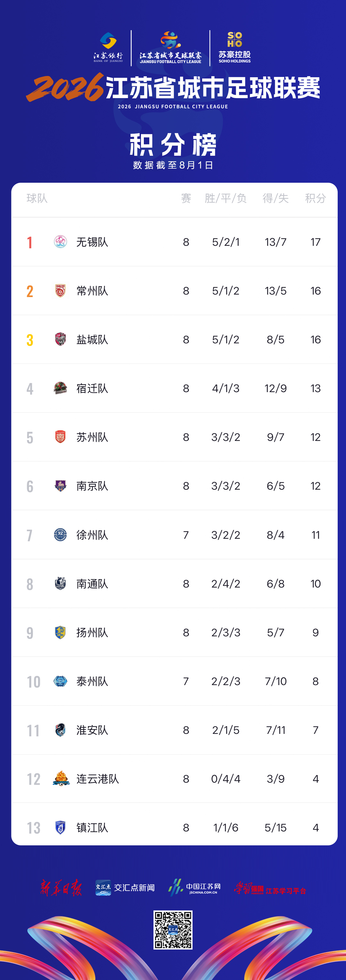
Task: Click the 无锡队 team crest
Action: [x=61, y=242]
